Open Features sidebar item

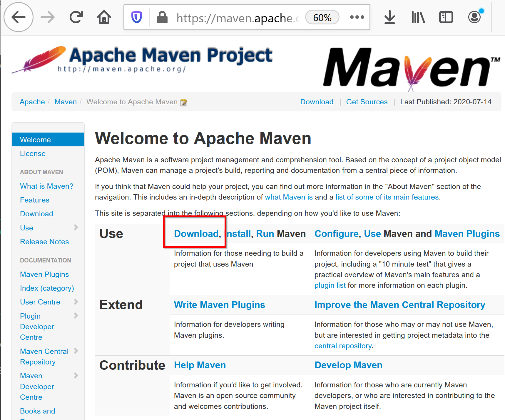tap(34, 200)
